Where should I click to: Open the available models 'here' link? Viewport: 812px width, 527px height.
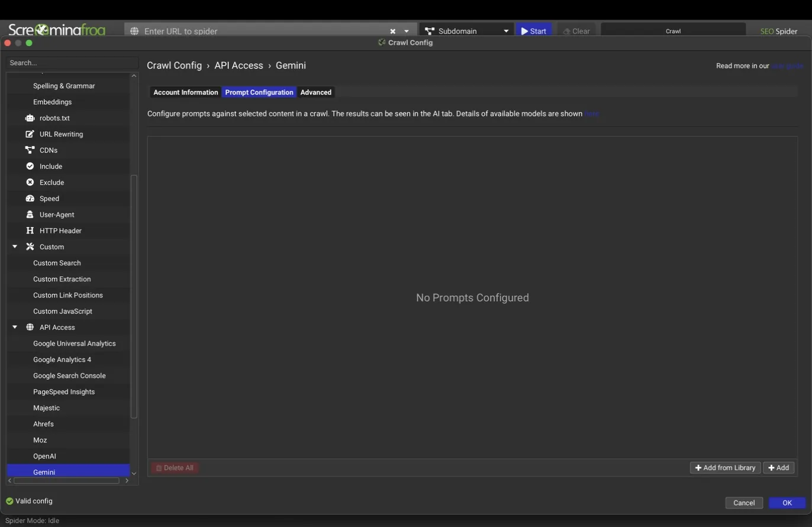pyautogui.click(x=592, y=114)
